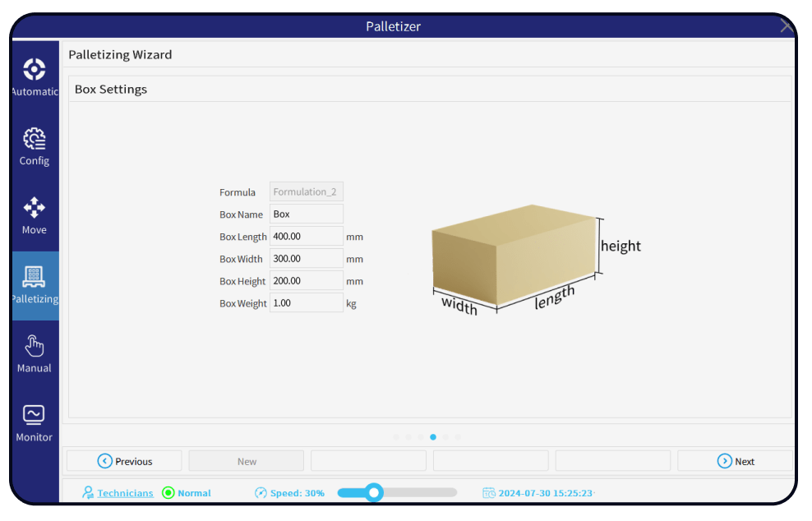The height and width of the screenshot is (521, 812).
Task: Click the green Normal status indicator
Action: (x=168, y=493)
